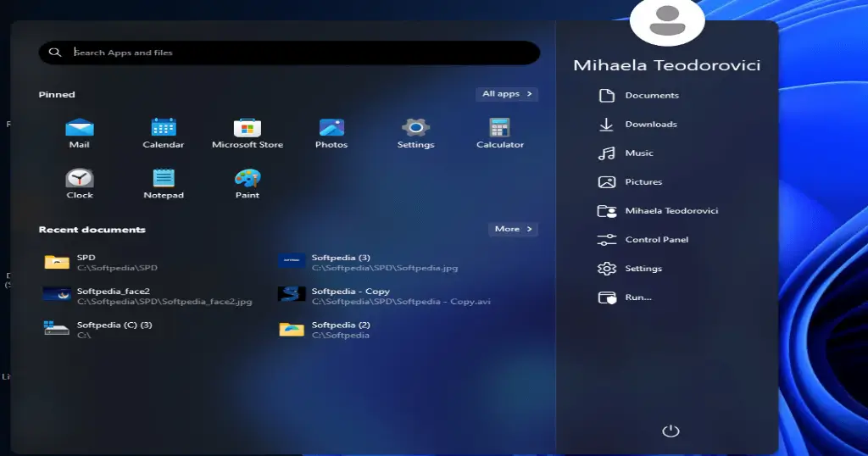Click path C:\Softpedia\SPD\Softpedia_face2.jpg
This screenshot has width=868, height=456.
pos(164,302)
